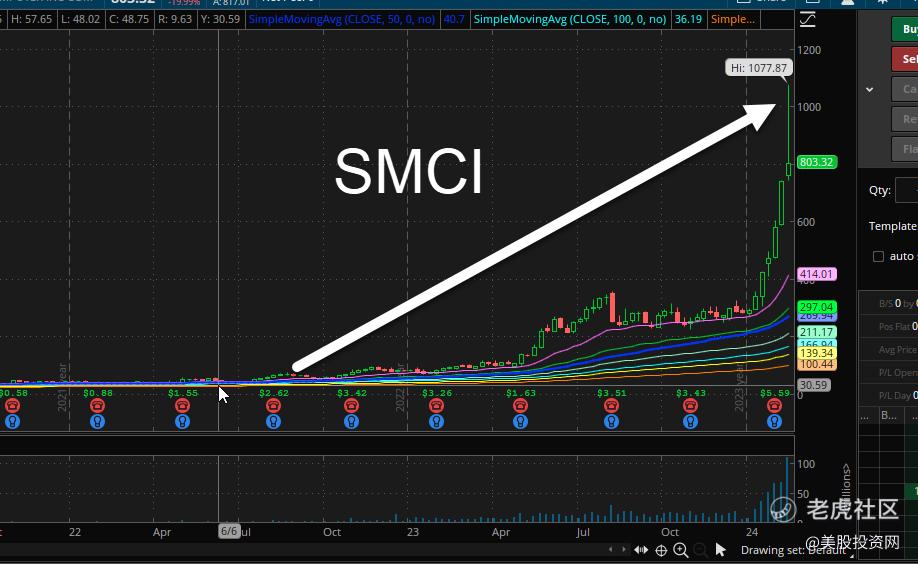Open the blue lightbulb icon below $5.59
Screen dimensions: 918x564
point(775,421)
